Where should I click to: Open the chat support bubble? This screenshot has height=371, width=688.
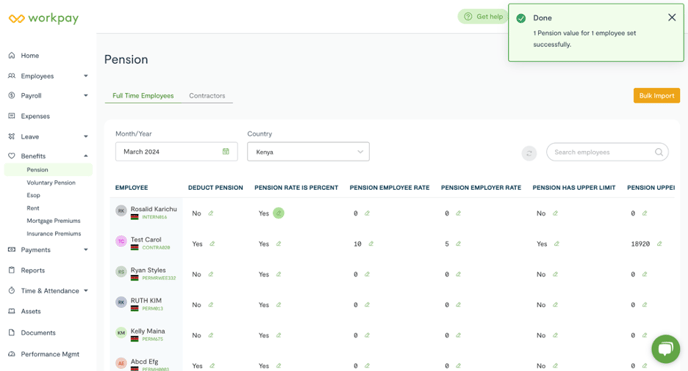(666, 349)
